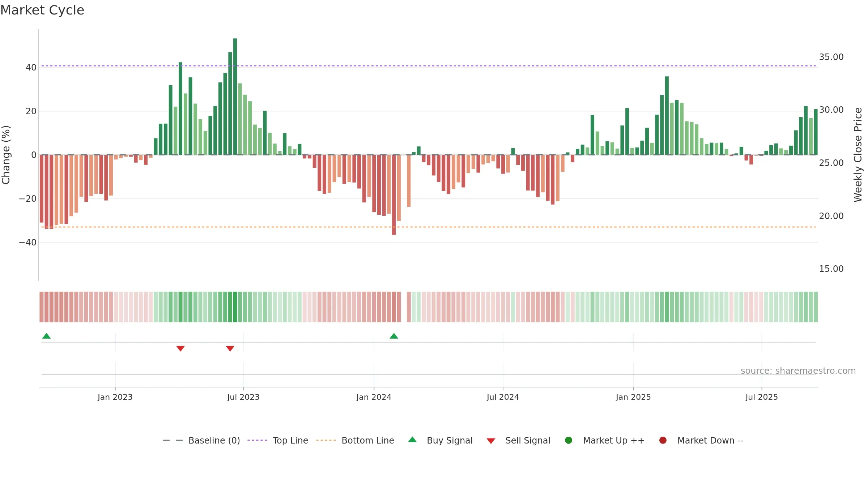Click the isolated red heatmap cell after the gap in early 2024
Viewport: 868px width, 488px height.
pyautogui.click(x=409, y=307)
